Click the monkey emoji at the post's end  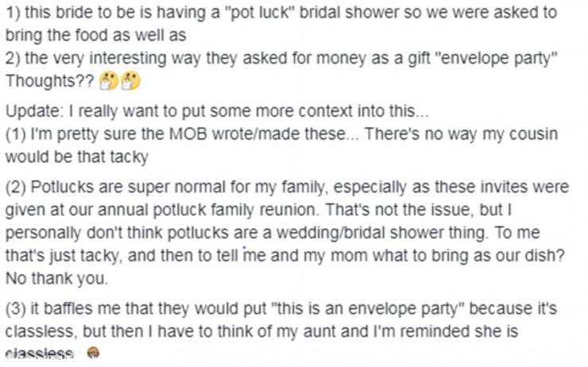[93, 354]
